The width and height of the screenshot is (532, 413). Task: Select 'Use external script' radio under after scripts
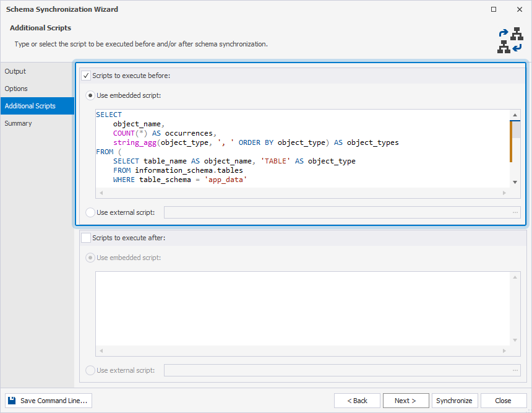[90, 370]
